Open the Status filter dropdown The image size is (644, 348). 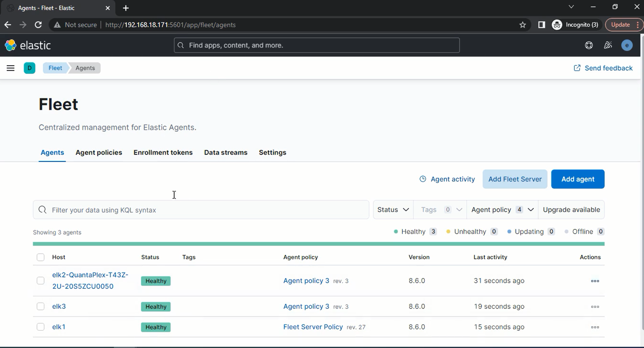click(x=393, y=209)
